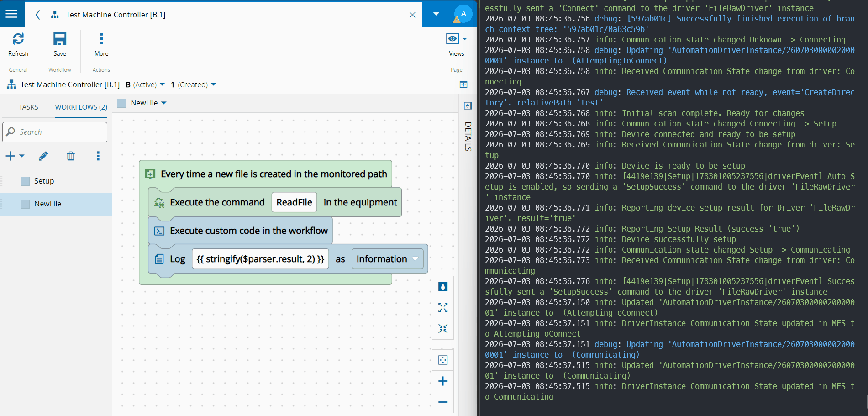Click 'Device successfully setup' terminal log line

point(610,239)
